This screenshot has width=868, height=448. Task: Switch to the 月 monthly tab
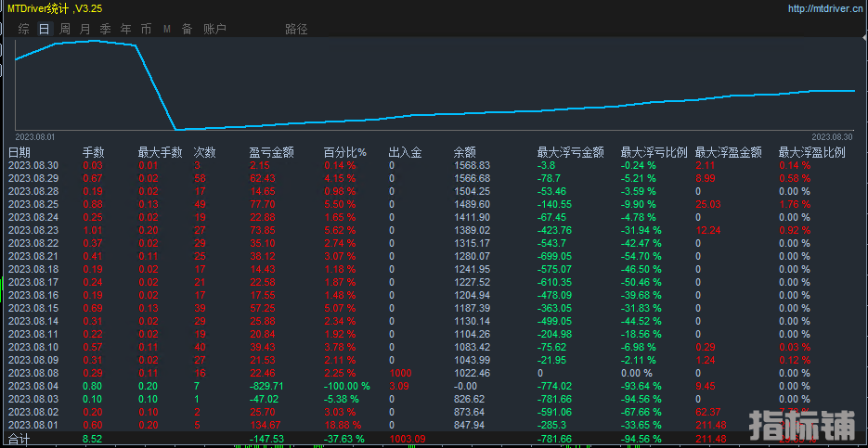pyautogui.click(x=85, y=29)
